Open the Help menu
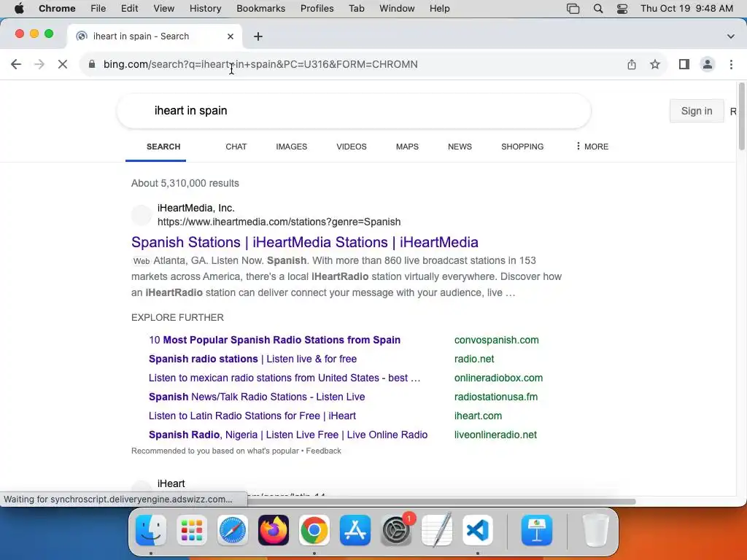747x560 pixels. pos(439,9)
